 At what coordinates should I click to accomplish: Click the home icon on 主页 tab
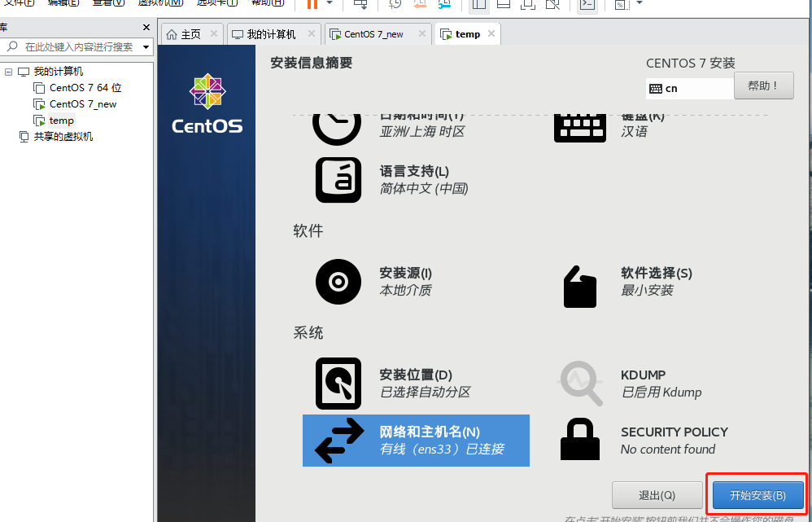pos(172,35)
